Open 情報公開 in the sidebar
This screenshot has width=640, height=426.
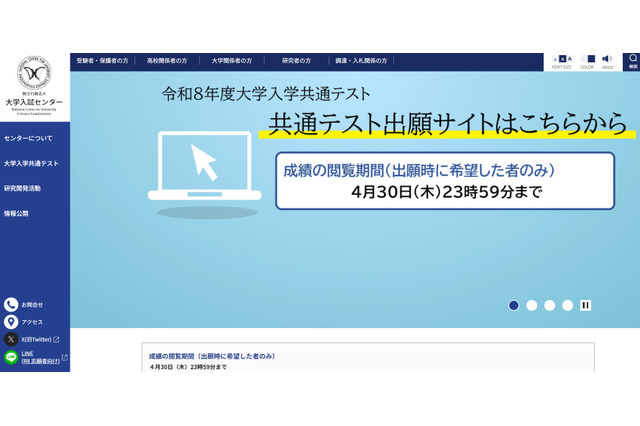click(16, 213)
